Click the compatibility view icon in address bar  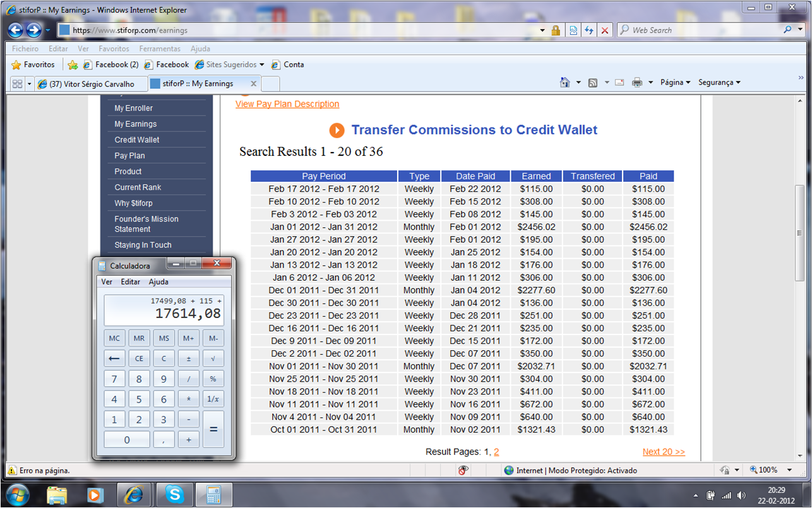573,30
